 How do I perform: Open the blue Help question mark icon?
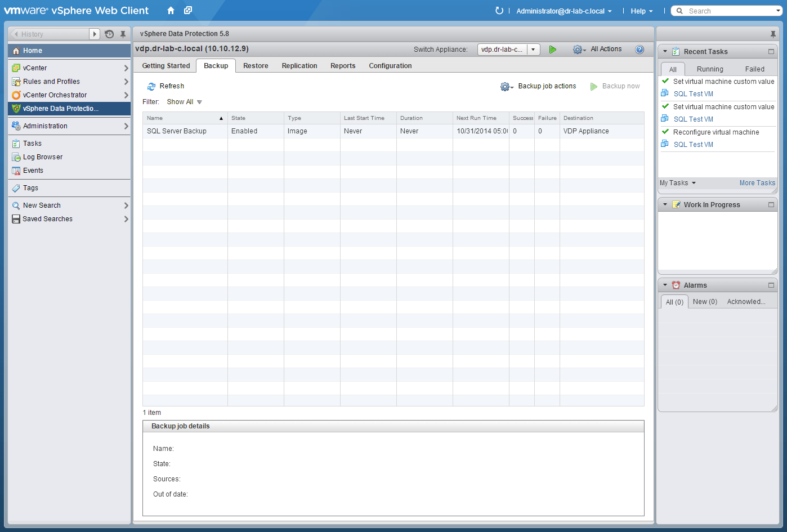coord(640,49)
